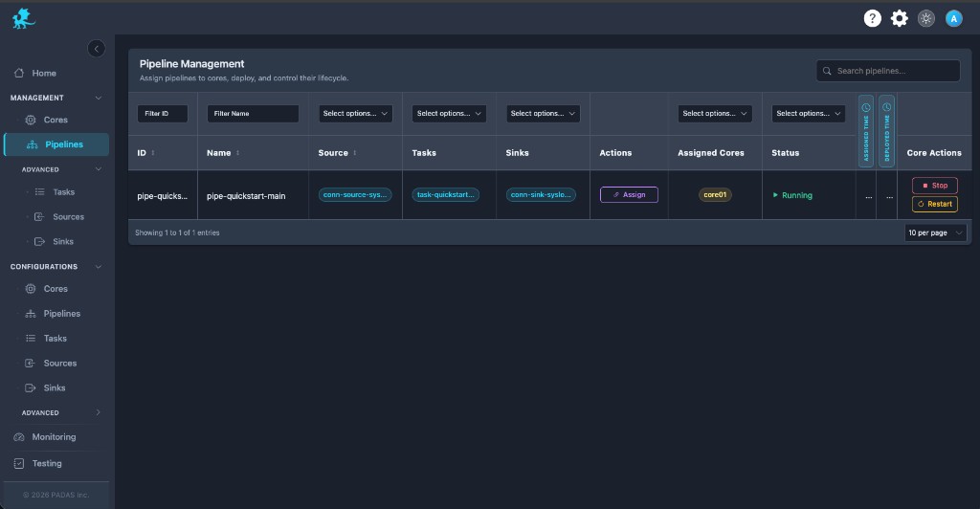Click the dragon logo icon

[24, 18]
